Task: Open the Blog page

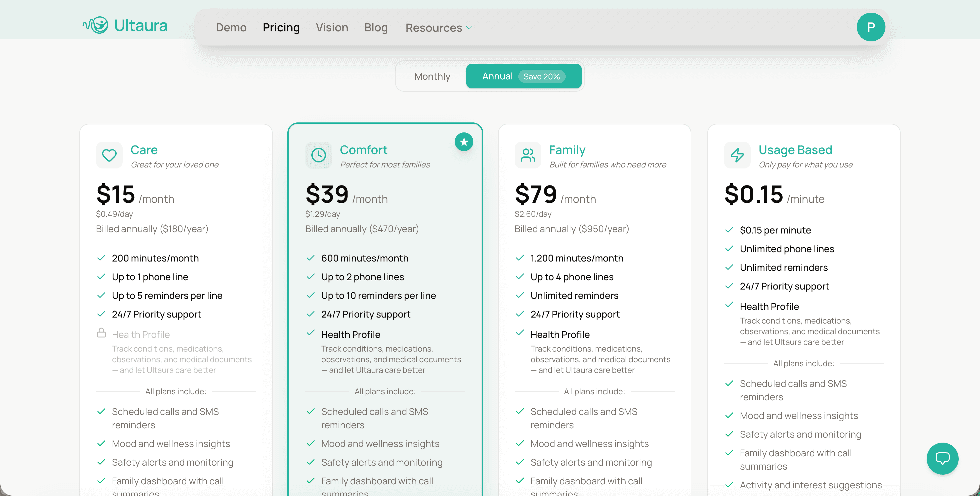Action: point(376,27)
